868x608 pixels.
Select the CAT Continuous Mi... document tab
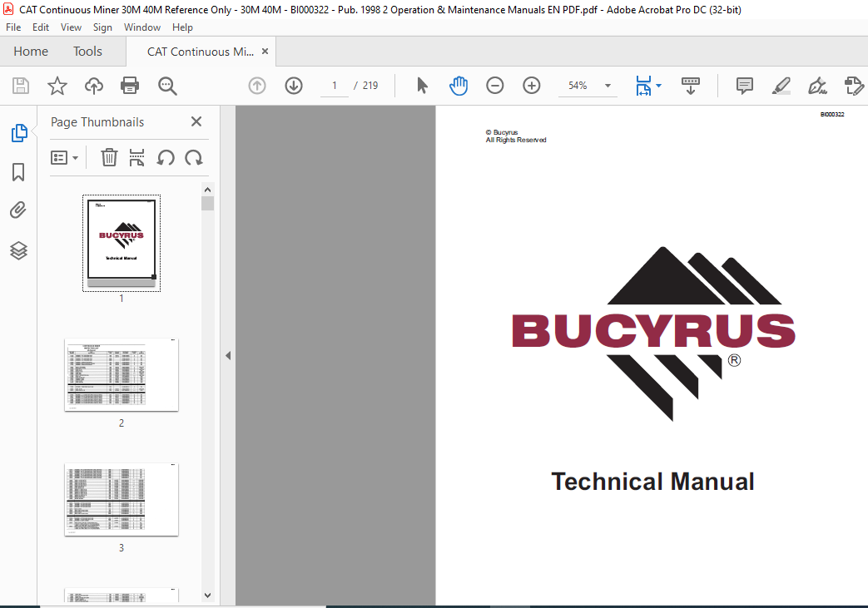[x=201, y=52]
